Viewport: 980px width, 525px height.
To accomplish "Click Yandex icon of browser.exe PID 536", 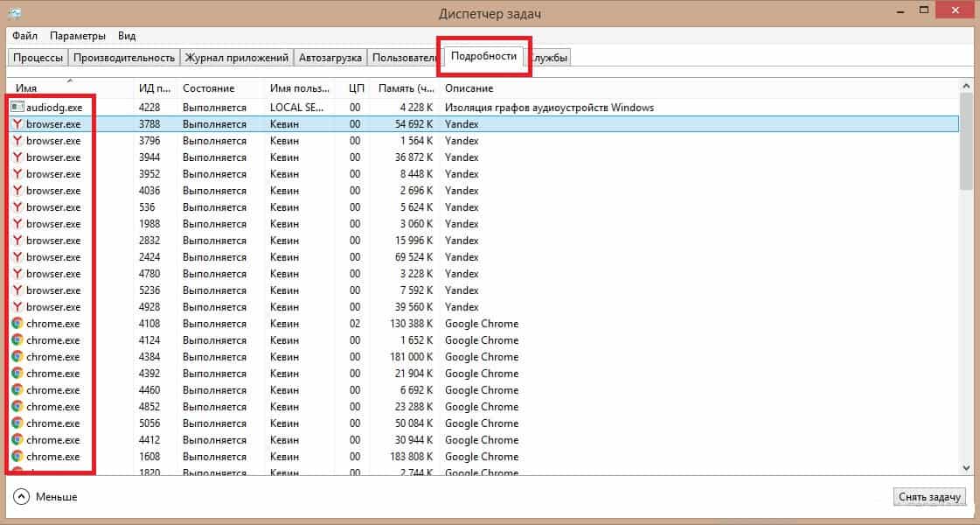I will [x=17, y=207].
